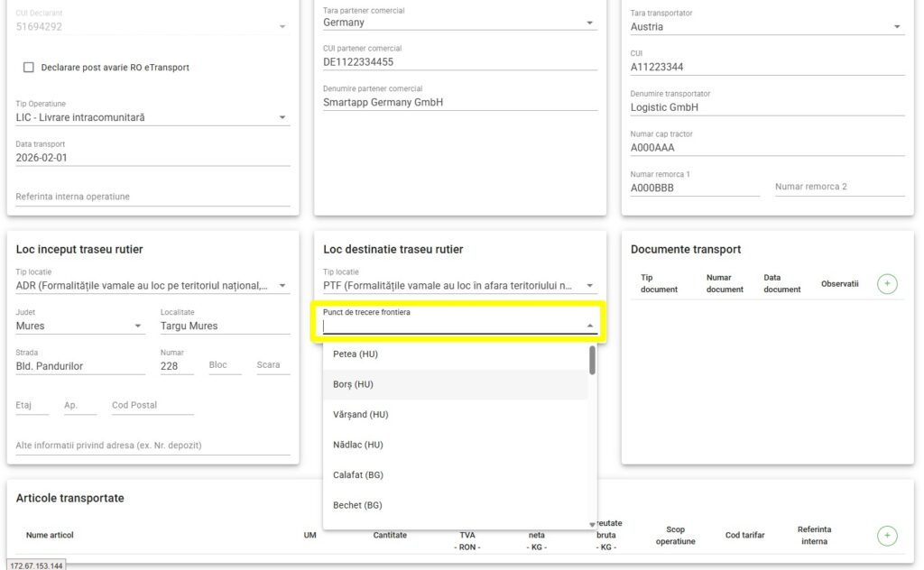Screen dimensions: 924x570
Task: Add a new transported article row
Action: pyautogui.click(x=886, y=536)
